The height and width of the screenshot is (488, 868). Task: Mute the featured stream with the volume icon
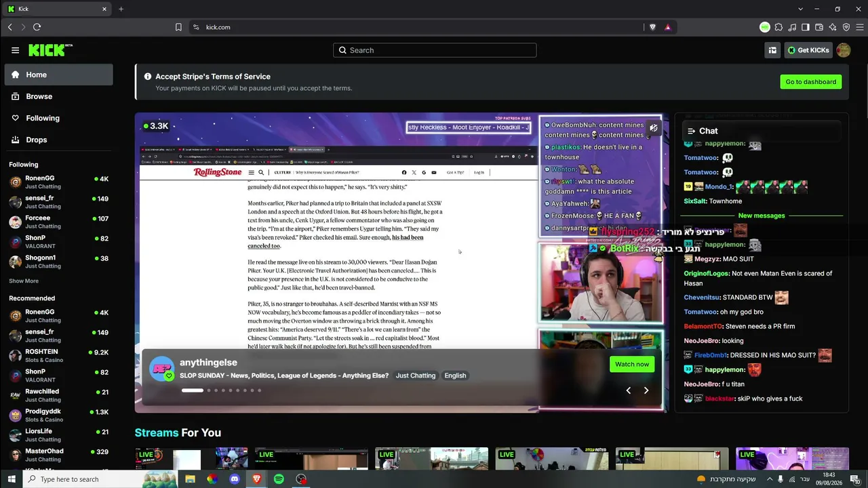click(x=653, y=127)
